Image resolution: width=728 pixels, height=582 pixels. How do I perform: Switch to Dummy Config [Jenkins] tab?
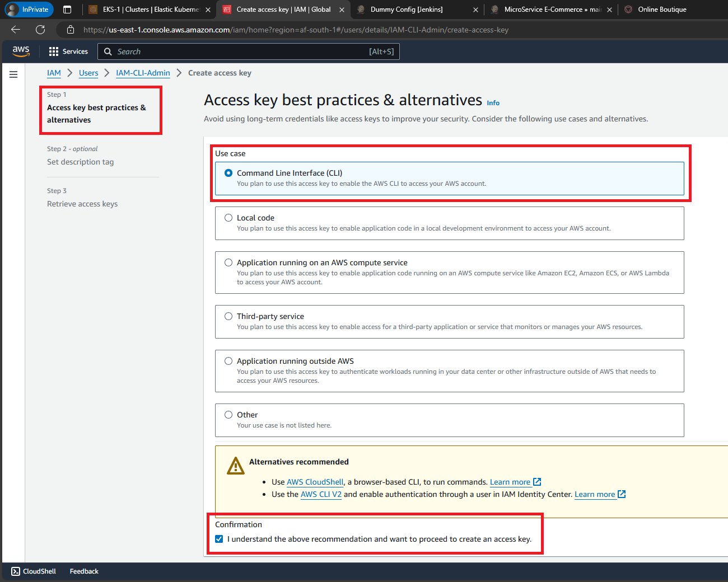point(417,10)
